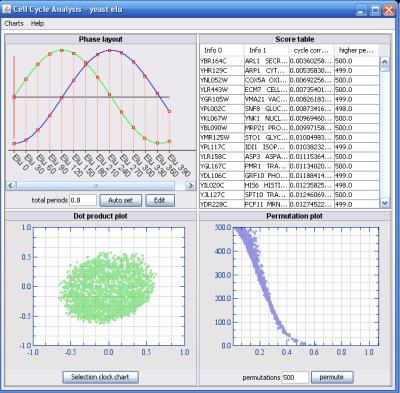Image resolution: width=400 pixels, height=393 pixels.
Task: Maximize the Cell Cycle Analysis window
Action: pyautogui.click(x=375, y=10)
